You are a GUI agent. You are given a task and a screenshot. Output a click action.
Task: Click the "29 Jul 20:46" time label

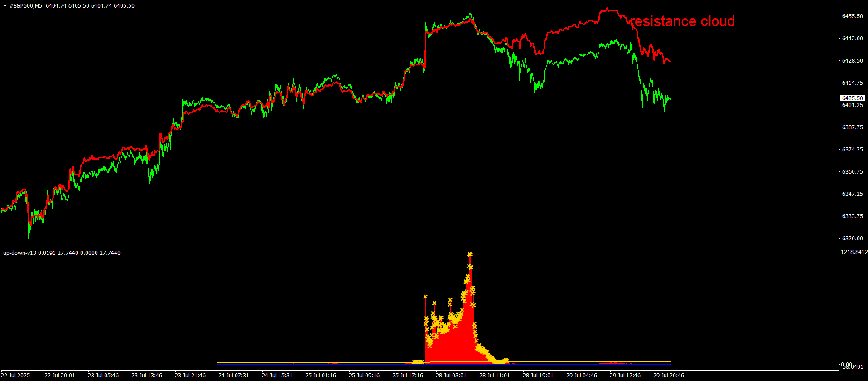[x=668, y=376]
